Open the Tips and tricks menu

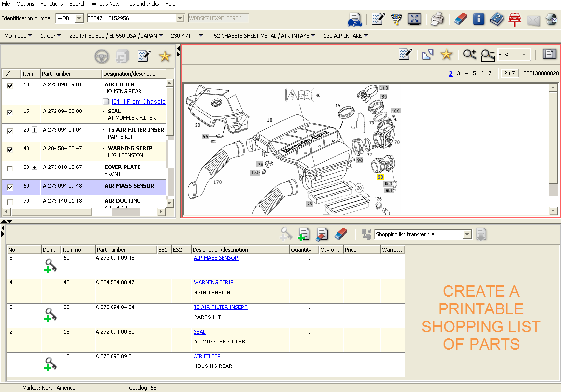pyautogui.click(x=142, y=4)
